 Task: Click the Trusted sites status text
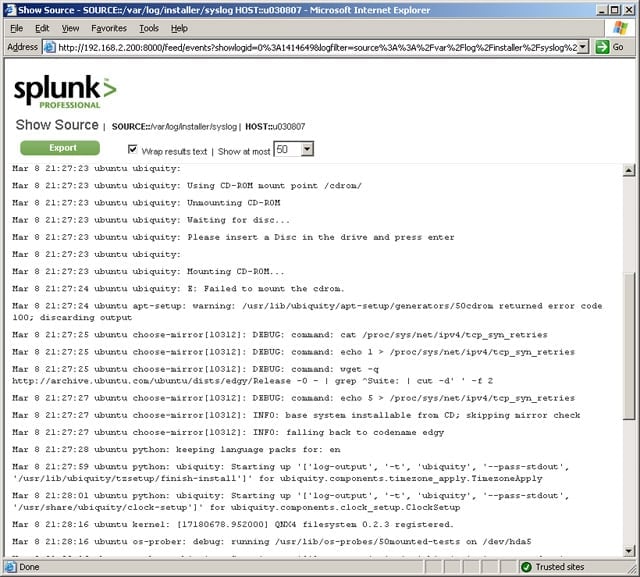coord(560,567)
